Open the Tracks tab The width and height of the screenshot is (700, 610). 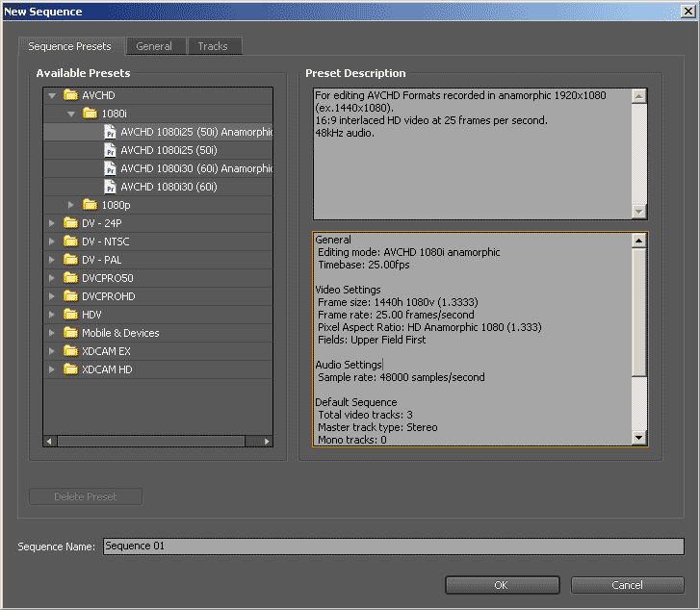pos(213,46)
